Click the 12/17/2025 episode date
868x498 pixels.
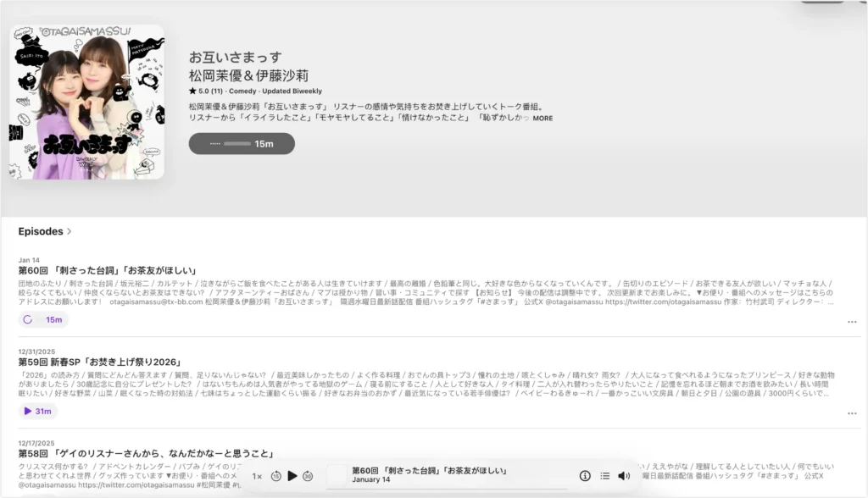click(x=36, y=443)
